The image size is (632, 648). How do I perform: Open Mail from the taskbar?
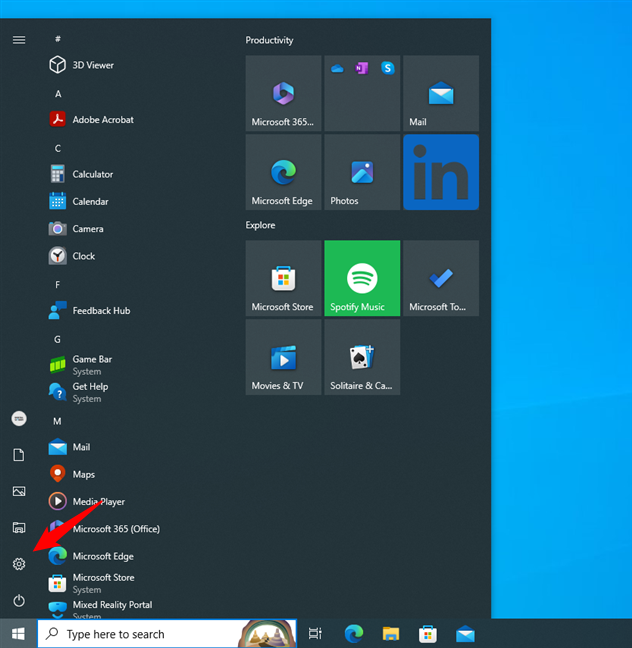click(465, 634)
